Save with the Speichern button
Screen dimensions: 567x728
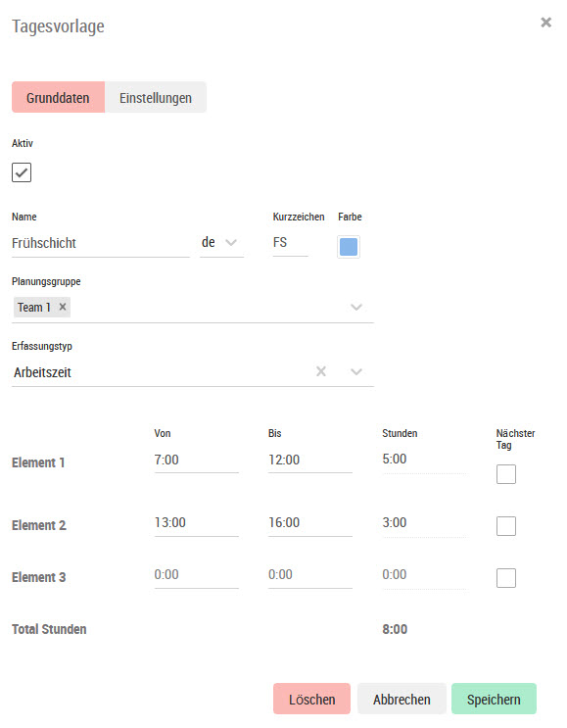(494, 699)
